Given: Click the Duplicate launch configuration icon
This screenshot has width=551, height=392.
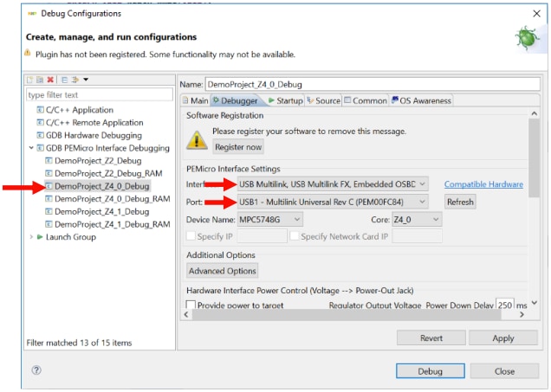Looking at the screenshot, I should [x=40, y=80].
